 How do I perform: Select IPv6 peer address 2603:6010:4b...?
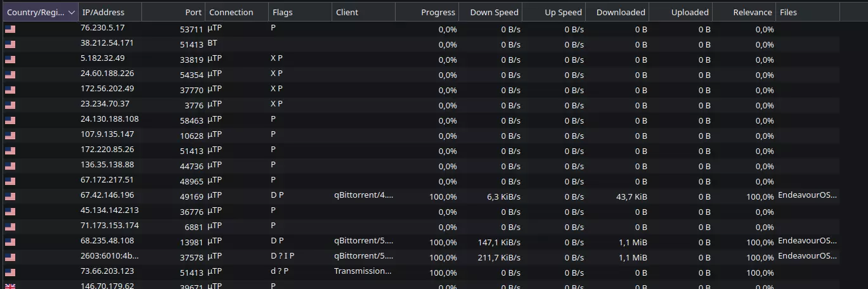(x=110, y=256)
